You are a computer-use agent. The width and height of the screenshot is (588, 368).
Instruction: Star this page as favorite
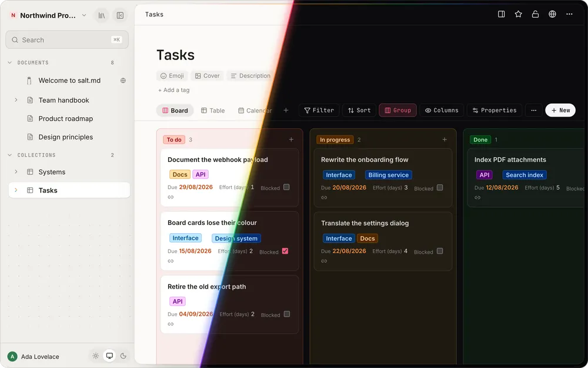coord(518,14)
